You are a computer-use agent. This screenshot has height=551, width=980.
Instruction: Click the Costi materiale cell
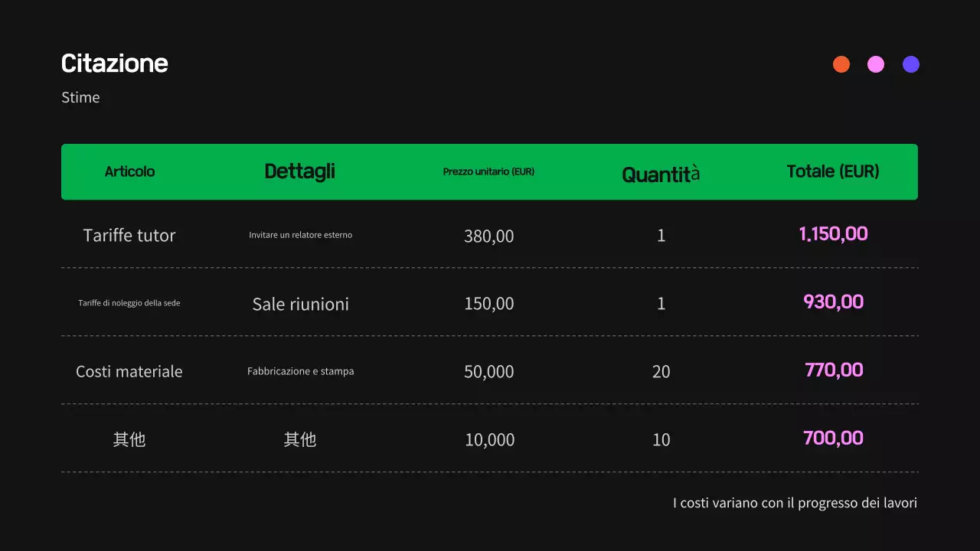129,371
